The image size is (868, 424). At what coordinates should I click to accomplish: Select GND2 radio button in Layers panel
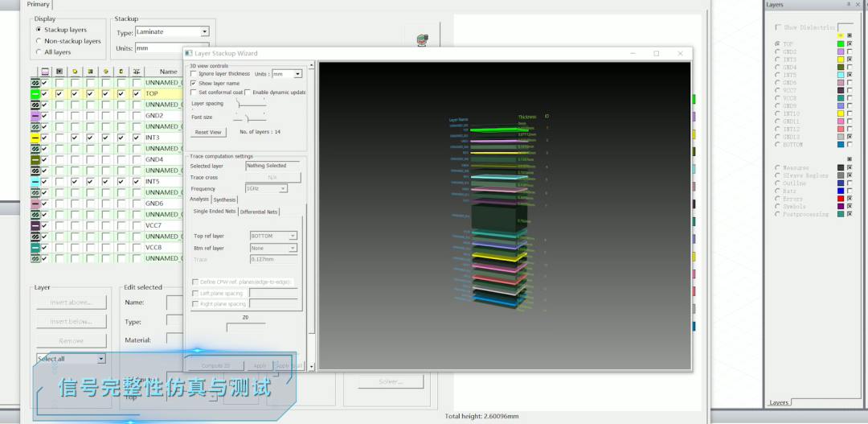777,51
